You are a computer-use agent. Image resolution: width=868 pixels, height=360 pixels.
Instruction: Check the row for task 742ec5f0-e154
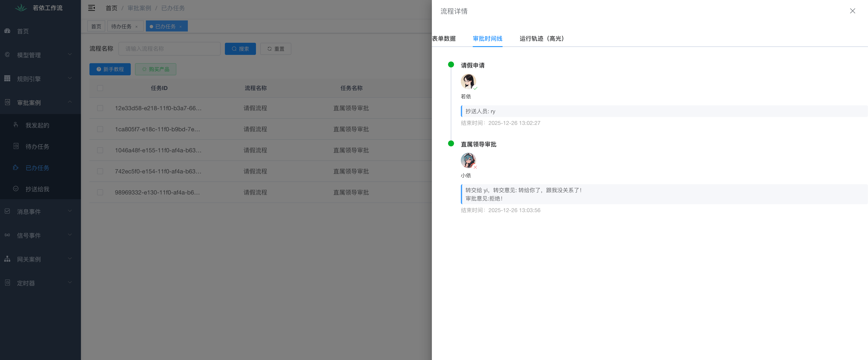click(x=100, y=171)
